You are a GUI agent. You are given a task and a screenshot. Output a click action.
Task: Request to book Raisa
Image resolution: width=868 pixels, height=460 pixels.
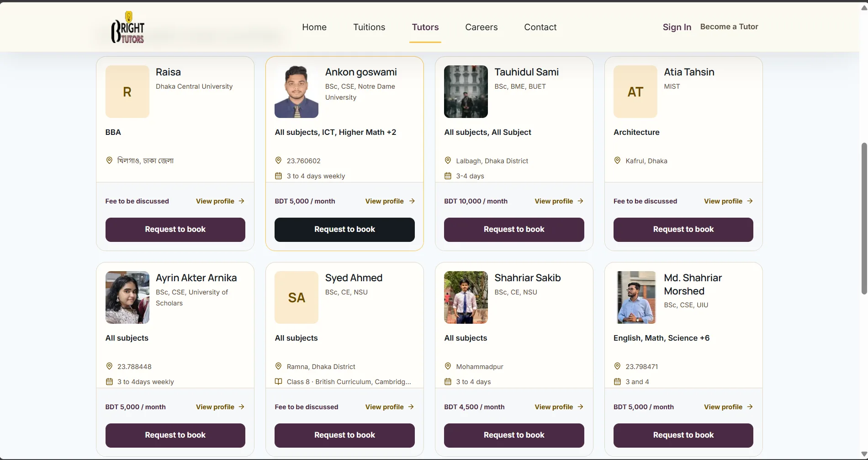[175, 230]
